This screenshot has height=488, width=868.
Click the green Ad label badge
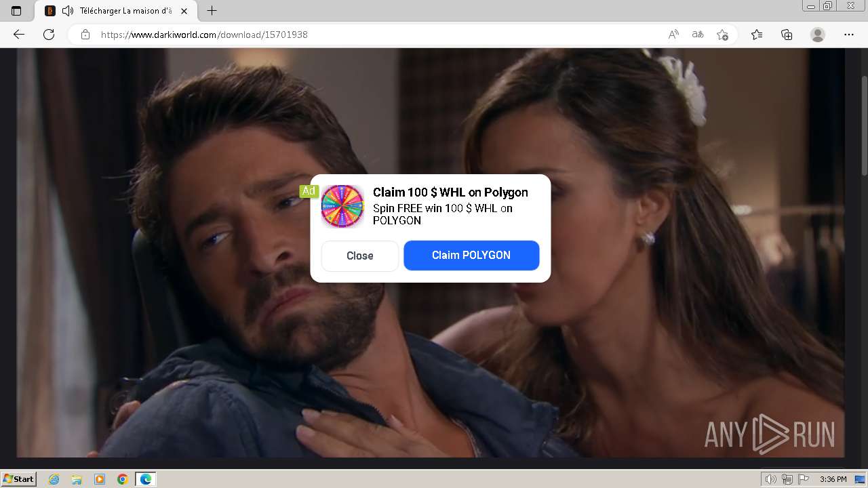(309, 191)
